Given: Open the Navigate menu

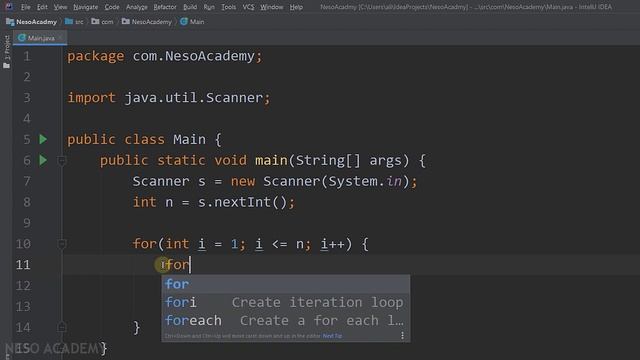Looking at the screenshot, I should [x=85, y=7].
